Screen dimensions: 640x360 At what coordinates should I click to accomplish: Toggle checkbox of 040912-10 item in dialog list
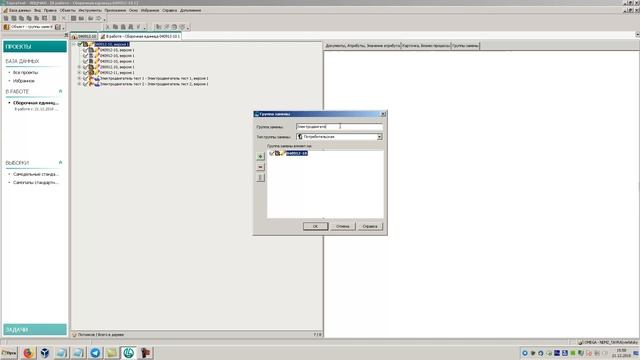click(x=271, y=153)
